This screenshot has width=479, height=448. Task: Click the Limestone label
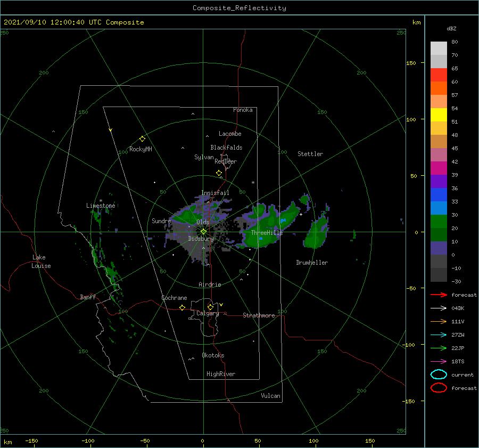[x=101, y=206]
